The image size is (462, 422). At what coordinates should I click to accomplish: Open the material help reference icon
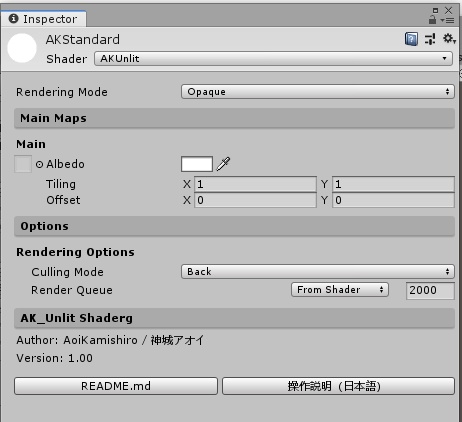click(411, 39)
